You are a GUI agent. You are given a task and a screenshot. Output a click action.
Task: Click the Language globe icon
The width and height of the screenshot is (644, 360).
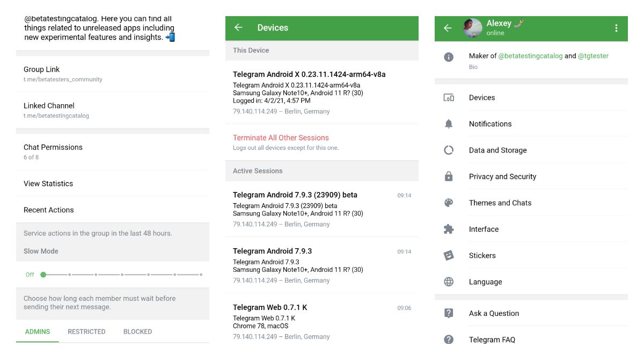449,282
